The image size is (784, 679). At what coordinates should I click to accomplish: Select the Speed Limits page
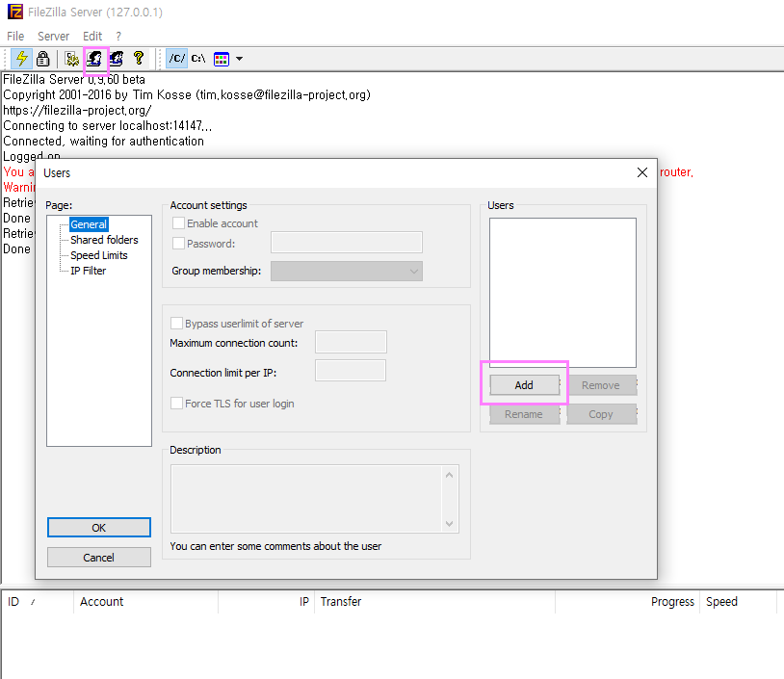pos(99,255)
